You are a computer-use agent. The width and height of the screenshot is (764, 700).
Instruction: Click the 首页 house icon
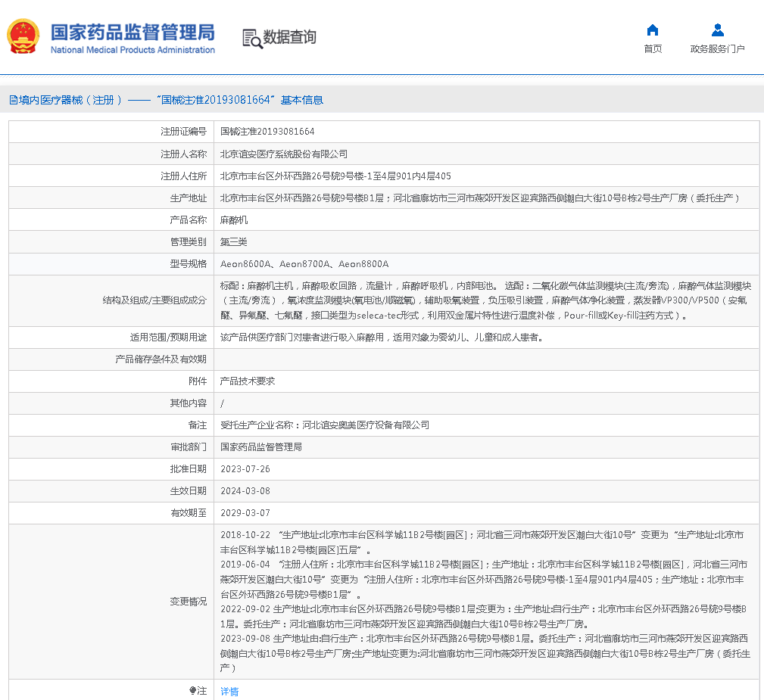[652, 30]
